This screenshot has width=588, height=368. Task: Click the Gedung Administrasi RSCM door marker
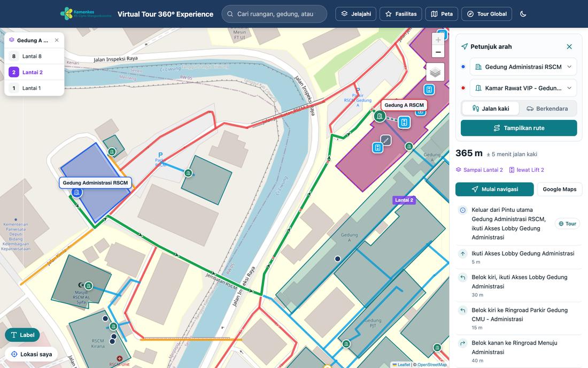tap(76, 193)
